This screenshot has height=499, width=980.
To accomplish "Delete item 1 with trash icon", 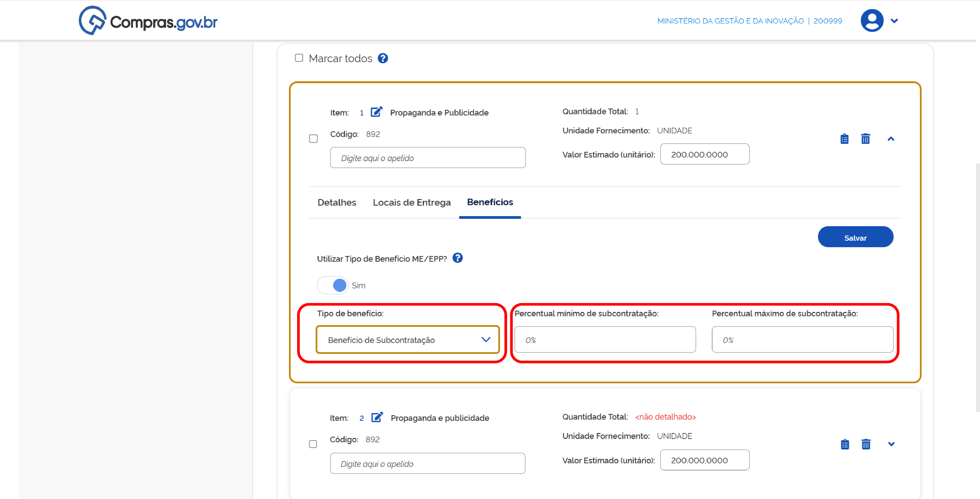I will coord(865,139).
